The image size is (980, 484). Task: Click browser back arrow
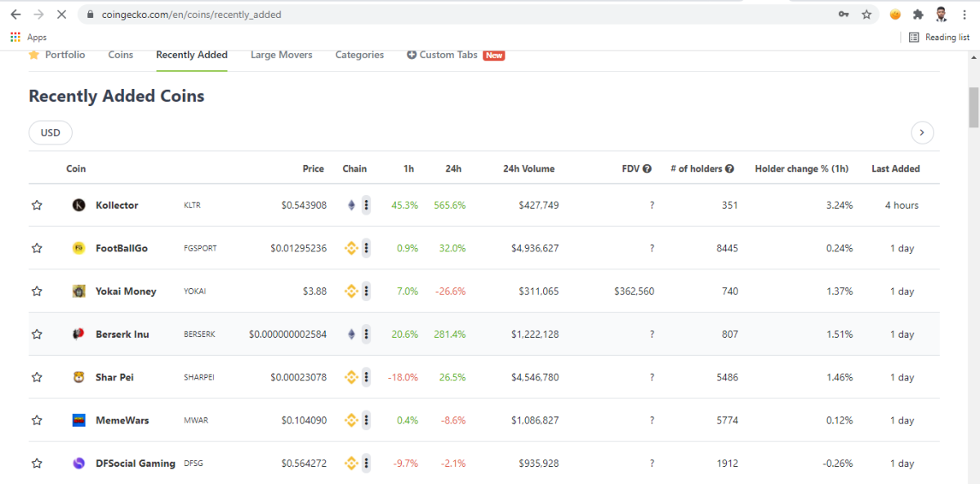pos(16,15)
